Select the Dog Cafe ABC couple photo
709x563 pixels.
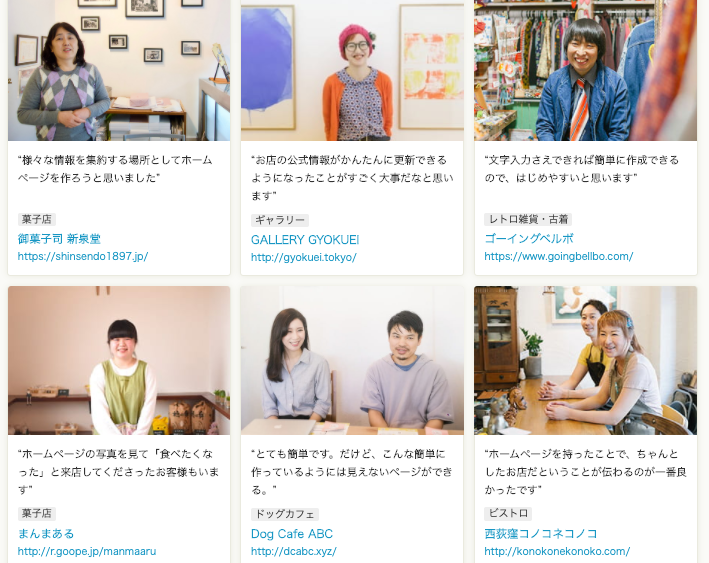click(352, 360)
